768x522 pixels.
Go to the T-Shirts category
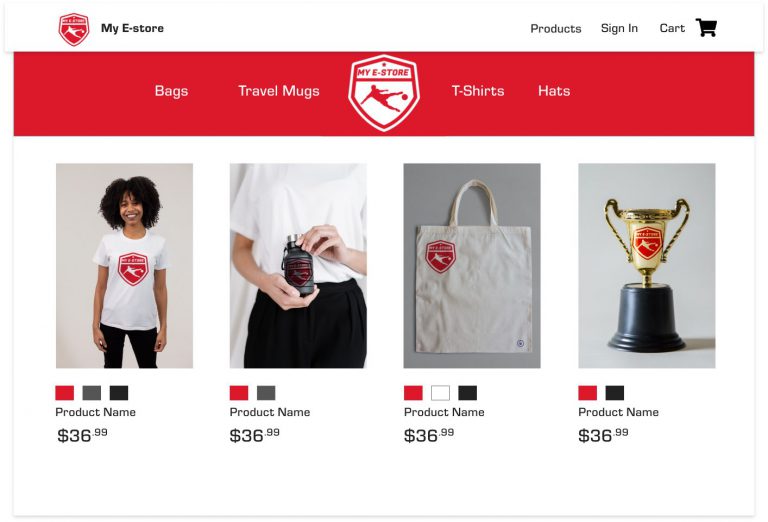coord(478,91)
